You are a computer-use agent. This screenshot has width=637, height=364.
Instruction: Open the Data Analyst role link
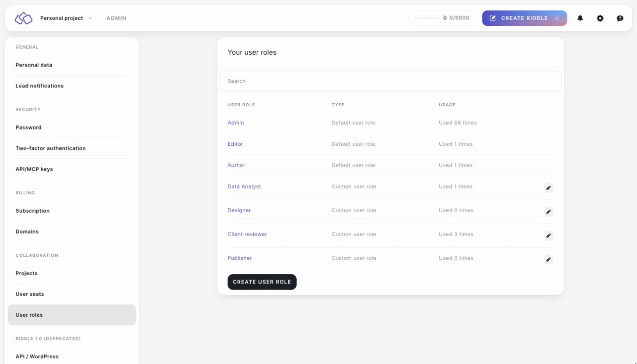pos(244,187)
